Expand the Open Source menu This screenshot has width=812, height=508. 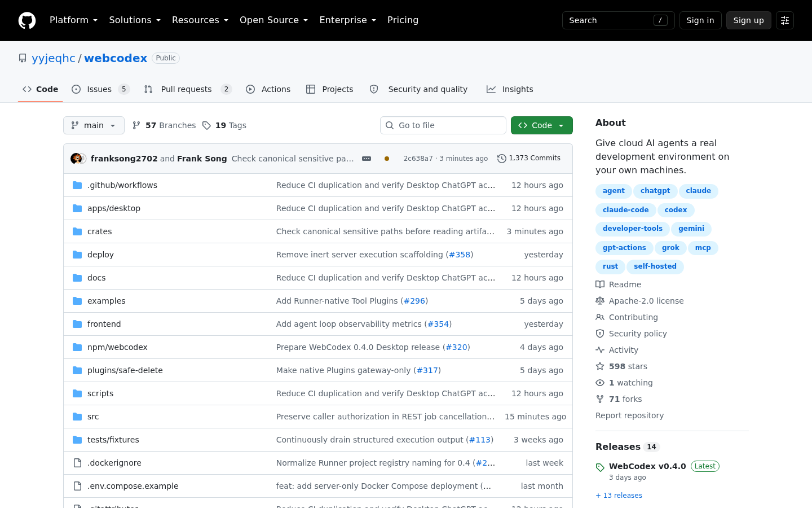(274, 20)
